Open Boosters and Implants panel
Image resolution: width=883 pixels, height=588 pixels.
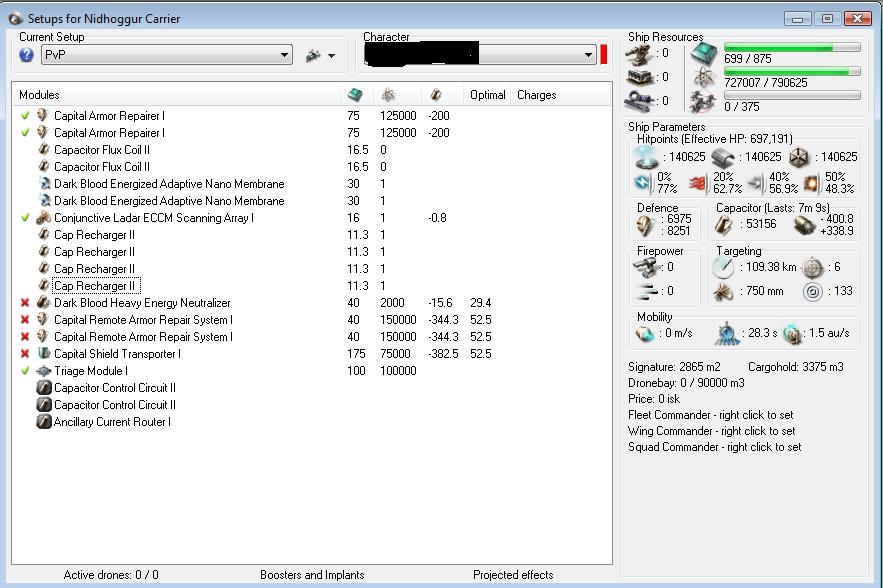coord(312,575)
